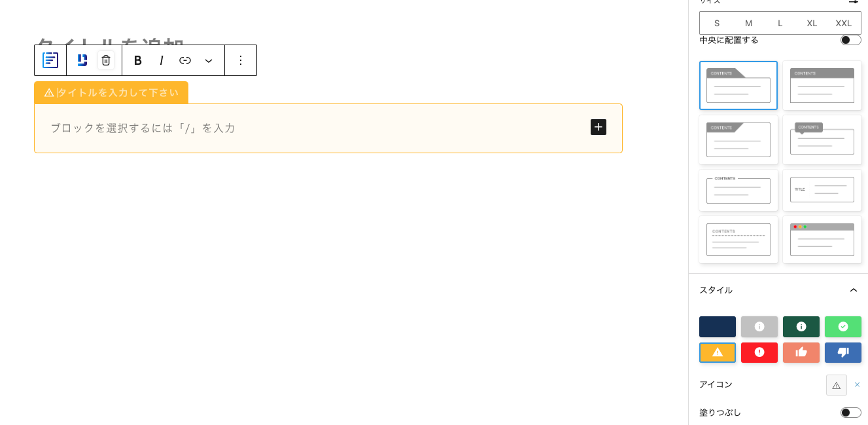Image resolution: width=868 pixels, height=425 pixels.
Task: Open the warning icon picker beside アイコン
Action: coord(836,385)
